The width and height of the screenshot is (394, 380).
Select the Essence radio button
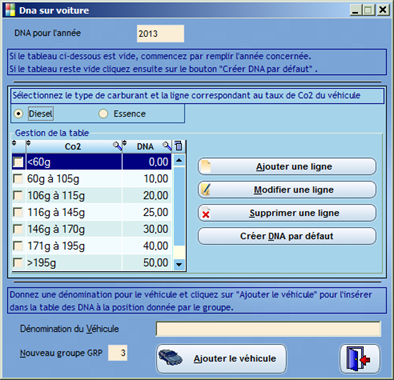click(x=103, y=114)
